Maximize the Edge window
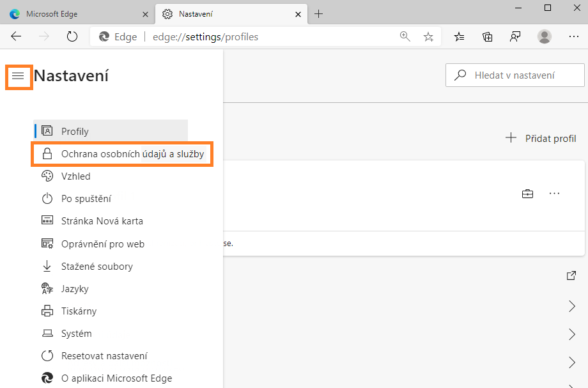The height and width of the screenshot is (388, 588). [x=548, y=8]
